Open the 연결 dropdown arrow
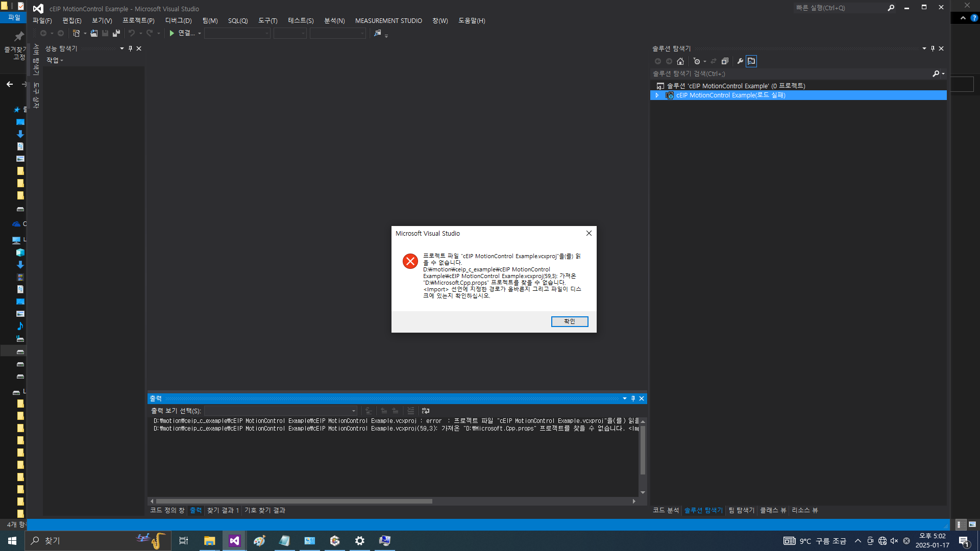Image resolution: width=980 pixels, height=551 pixels. 200,34
